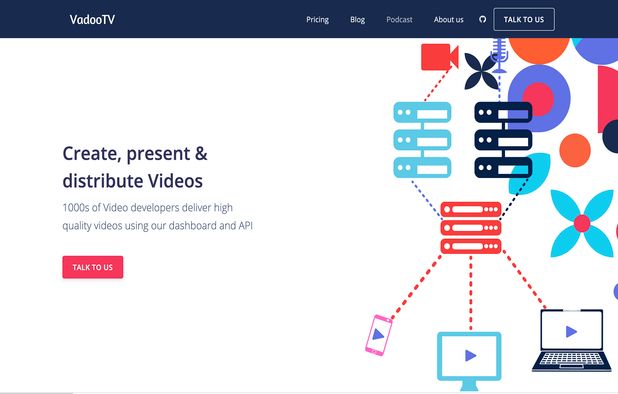Click the light blue server stack illustration
The width and height of the screenshot is (618, 394).
click(x=422, y=140)
